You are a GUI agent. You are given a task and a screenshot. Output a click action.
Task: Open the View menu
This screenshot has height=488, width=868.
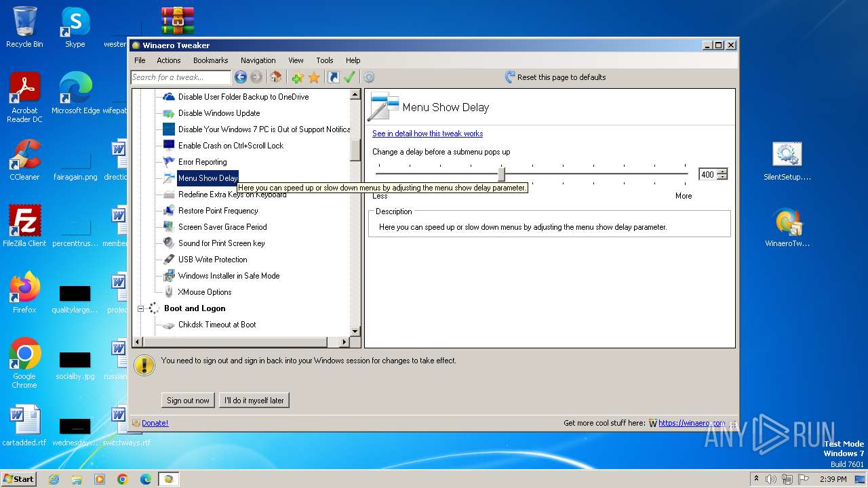pos(296,60)
